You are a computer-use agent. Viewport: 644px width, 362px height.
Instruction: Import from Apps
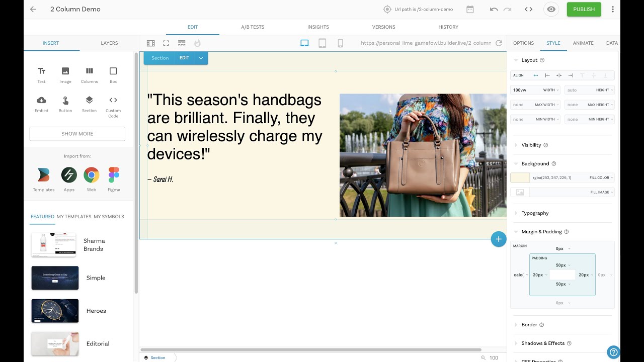pos(69,179)
